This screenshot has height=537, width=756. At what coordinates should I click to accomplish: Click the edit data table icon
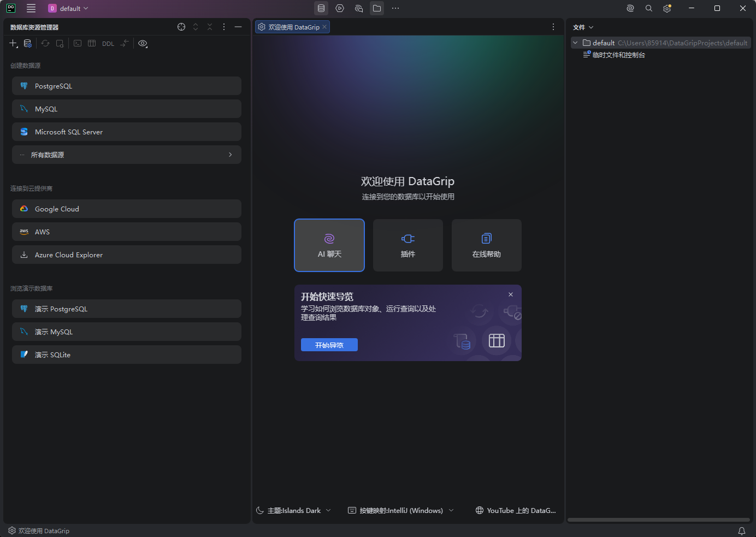[x=92, y=43]
